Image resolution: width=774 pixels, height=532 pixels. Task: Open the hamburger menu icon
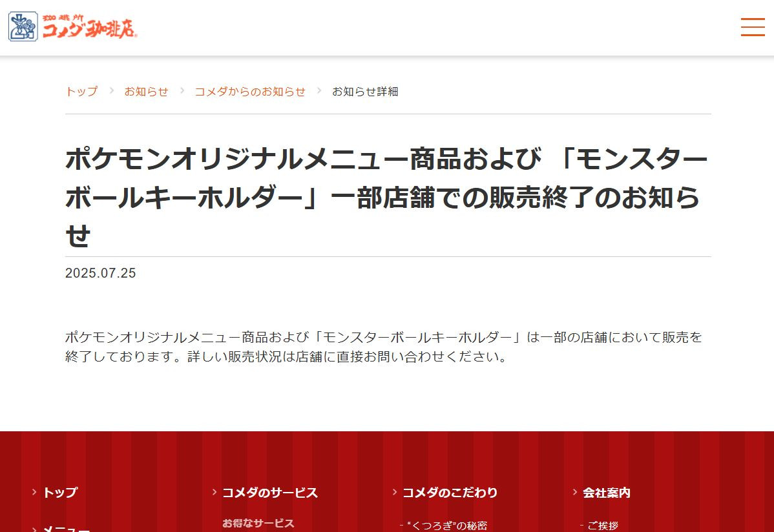753,27
